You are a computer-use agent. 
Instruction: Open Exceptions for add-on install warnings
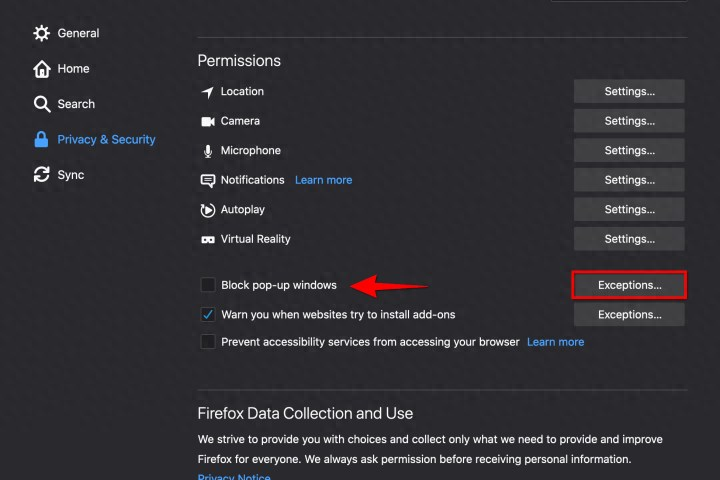[x=629, y=314]
